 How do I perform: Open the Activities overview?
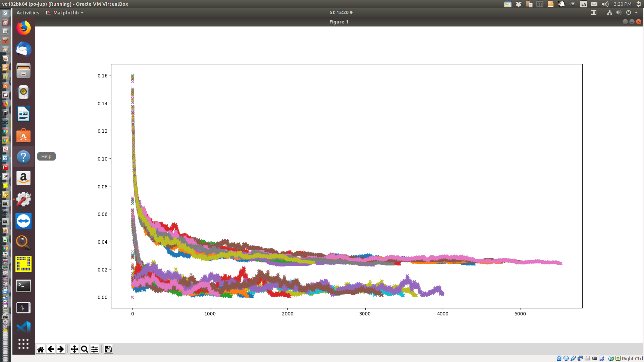pyautogui.click(x=28, y=13)
